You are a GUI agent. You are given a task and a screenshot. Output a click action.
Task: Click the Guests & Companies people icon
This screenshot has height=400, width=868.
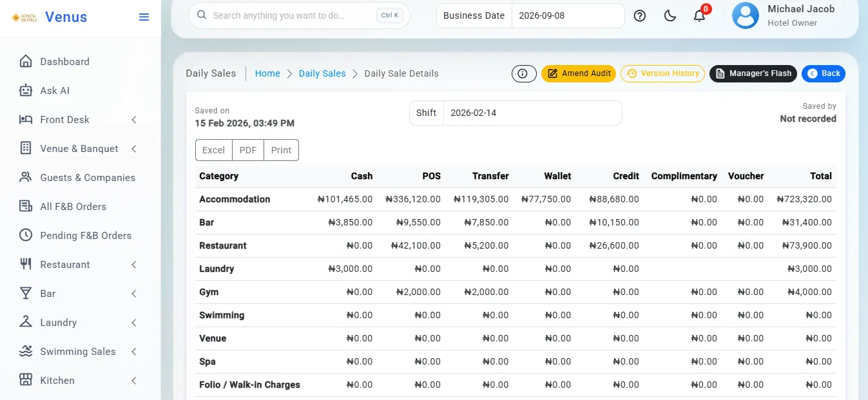pyautogui.click(x=26, y=178)
